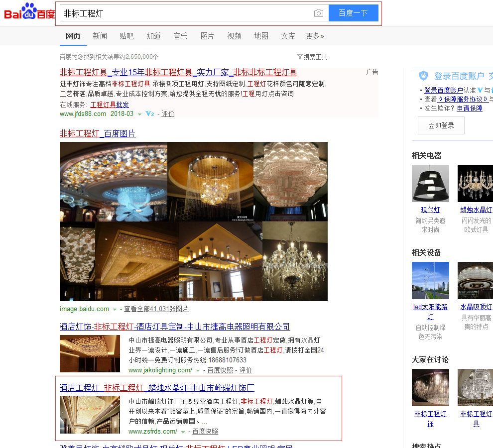Open the 查看全部41,031张图片 link
The image size is (493, 448).
point(156,309)
